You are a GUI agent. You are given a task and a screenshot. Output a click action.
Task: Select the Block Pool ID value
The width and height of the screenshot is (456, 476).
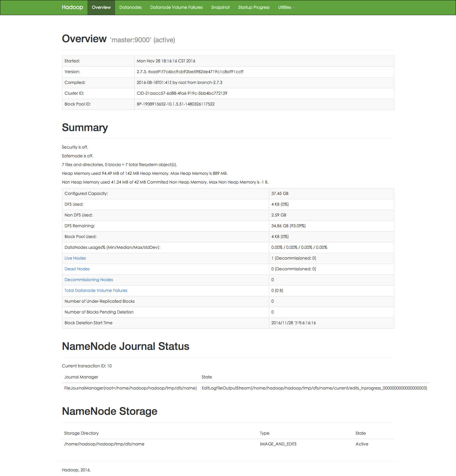click(x=176, y=104)
